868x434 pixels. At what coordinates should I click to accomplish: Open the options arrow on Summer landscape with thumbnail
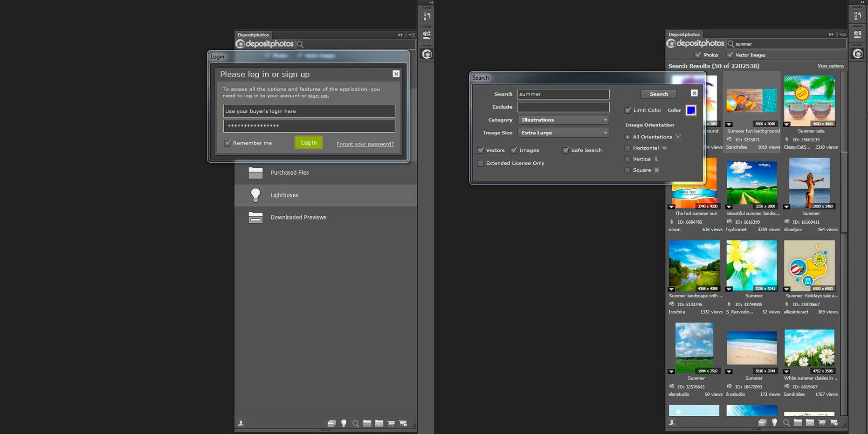[x=671, y=289]
